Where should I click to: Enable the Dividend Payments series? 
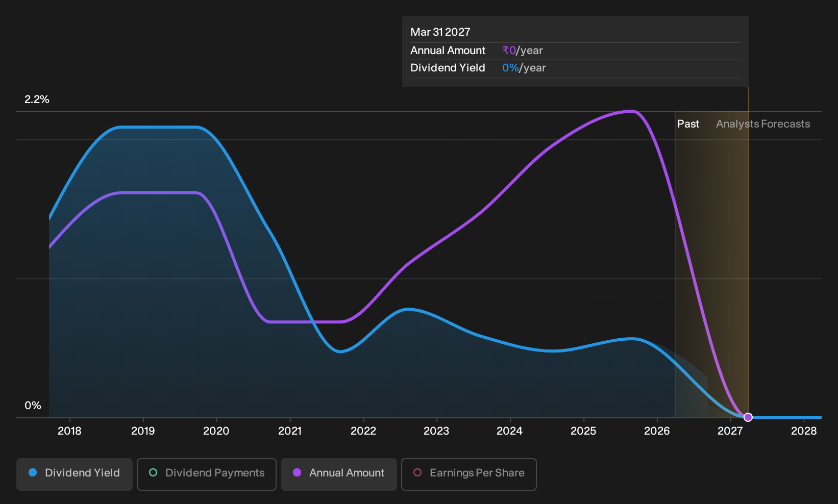[x=207, y=474]
